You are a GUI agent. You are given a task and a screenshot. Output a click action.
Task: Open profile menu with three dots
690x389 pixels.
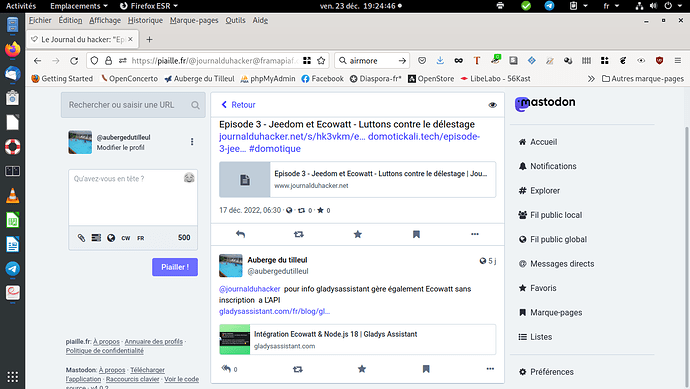192,142
